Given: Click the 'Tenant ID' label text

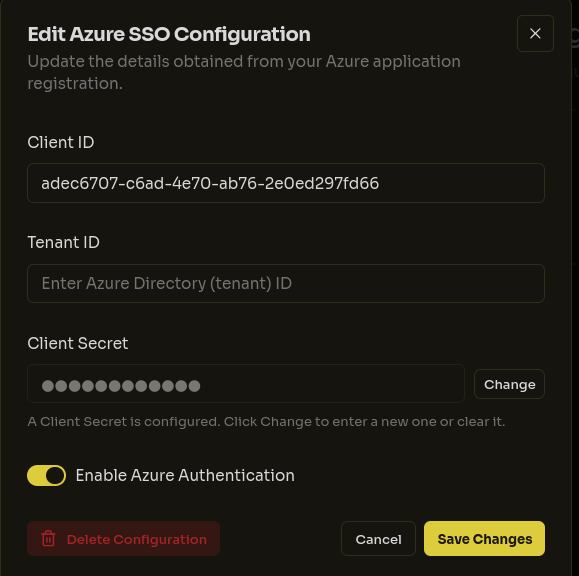Looking at the screenshot, I should [x=64, y=243].
